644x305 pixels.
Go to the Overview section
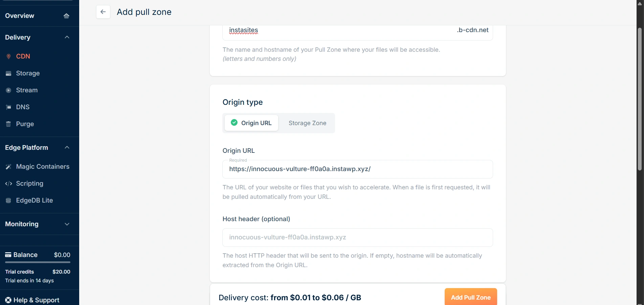tap(19, 16)
